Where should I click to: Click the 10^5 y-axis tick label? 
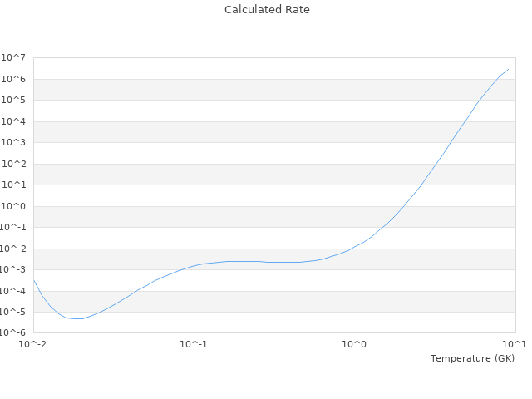click(x=14, y=101)
